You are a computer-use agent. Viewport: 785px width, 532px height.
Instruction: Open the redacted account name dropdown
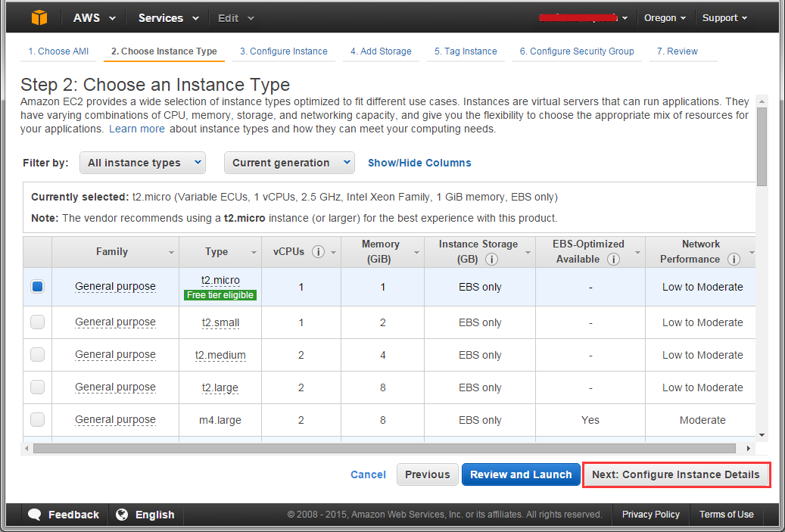click(583, 18)
